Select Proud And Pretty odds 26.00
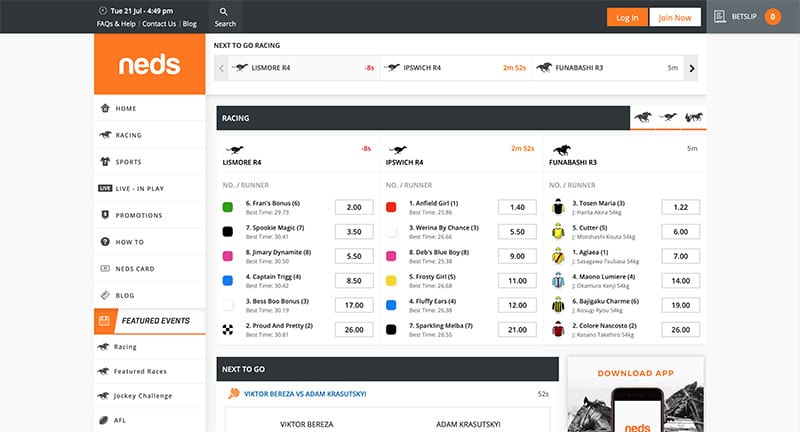 coord(354,329)
